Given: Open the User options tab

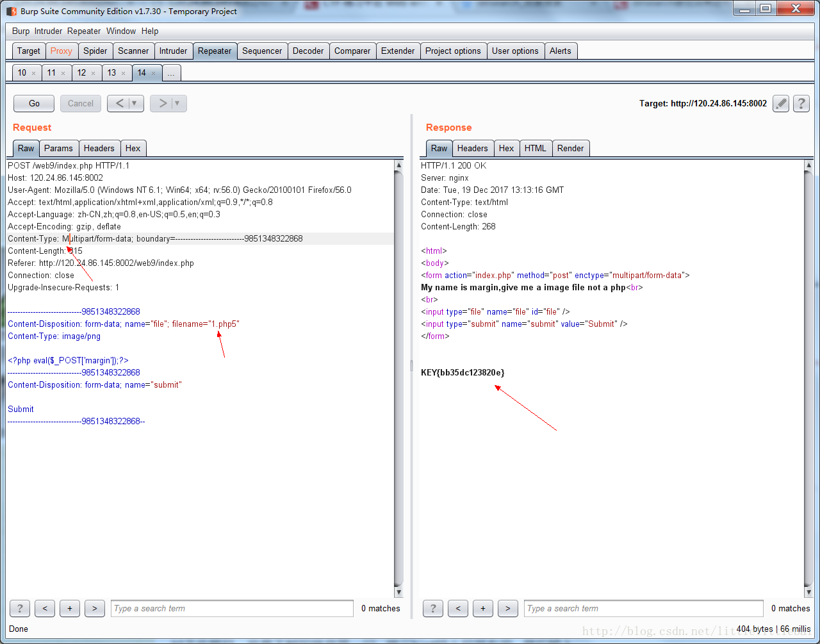Looking at the screenshot, I should coord(515,51).
